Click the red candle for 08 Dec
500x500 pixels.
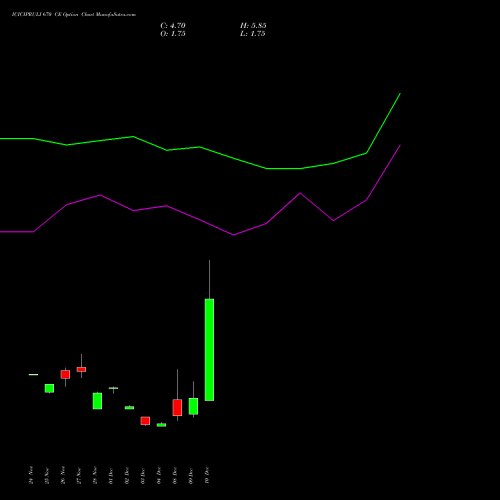177,407
